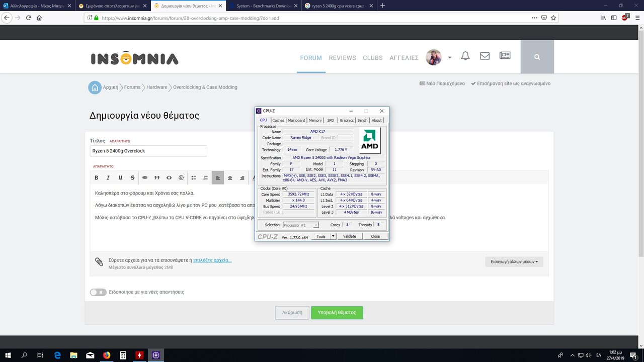Switch to the CPU-Z Graphics tab

click(x=347, y=120)
